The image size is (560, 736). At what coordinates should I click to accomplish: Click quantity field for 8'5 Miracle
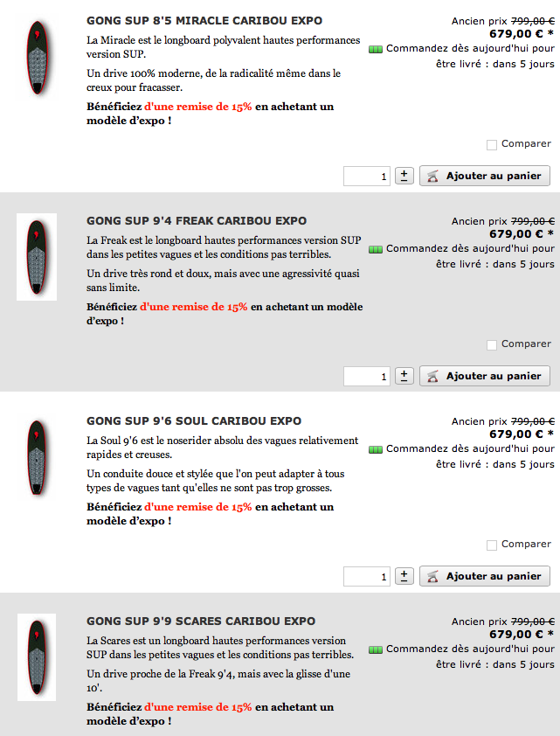(x=367, y=176)
